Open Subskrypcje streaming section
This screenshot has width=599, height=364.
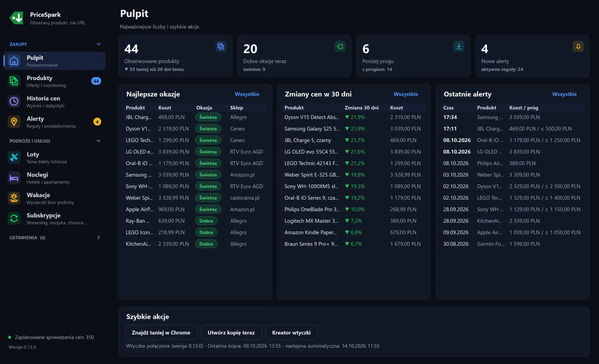click(x=55, y=219)
